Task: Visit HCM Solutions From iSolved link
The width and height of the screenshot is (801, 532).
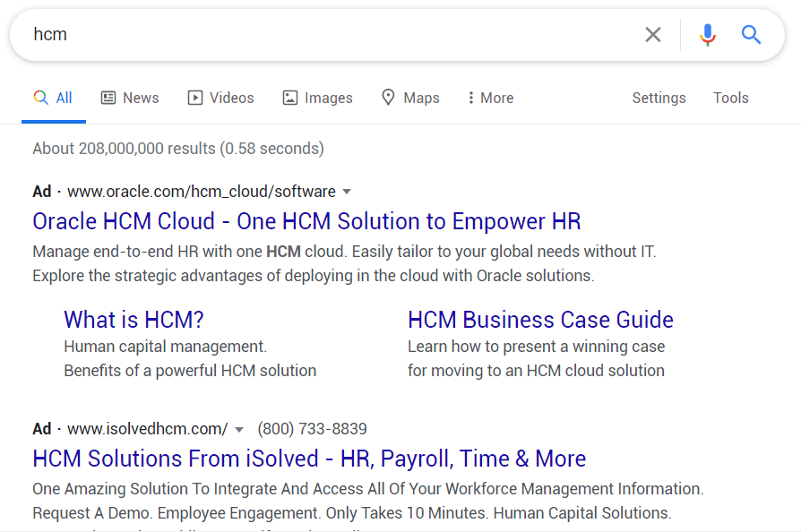Action: tap(309, 459)
